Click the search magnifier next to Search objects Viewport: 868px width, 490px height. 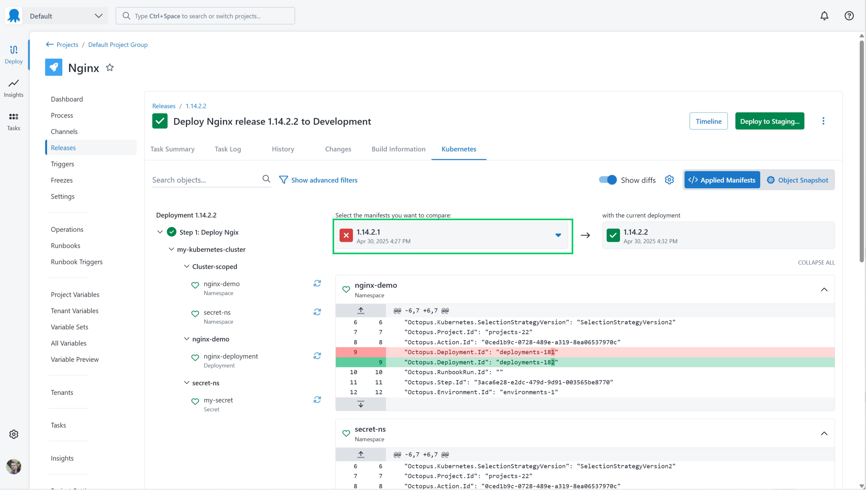(x=266, y=179)
